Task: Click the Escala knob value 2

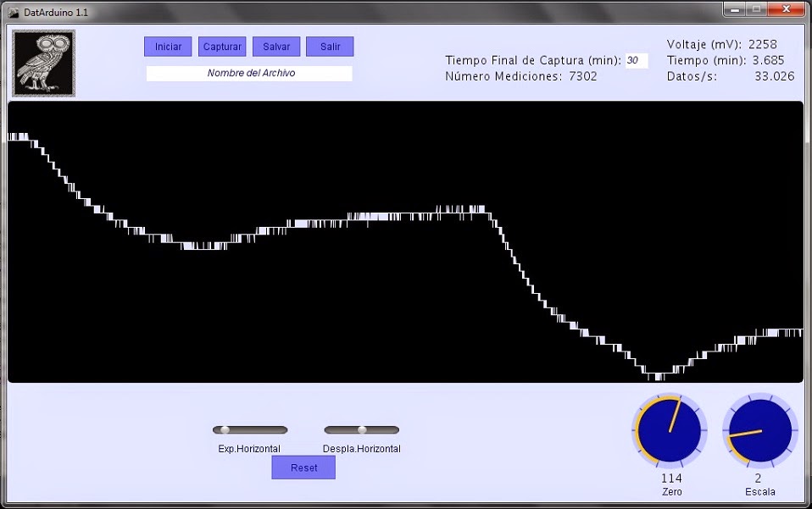Action: click(x=758, y=478)
